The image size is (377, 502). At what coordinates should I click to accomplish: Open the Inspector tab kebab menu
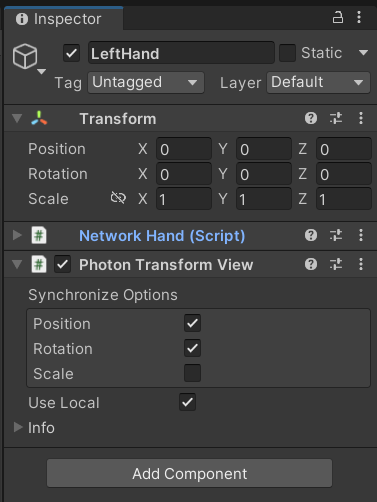click(359, 17)
